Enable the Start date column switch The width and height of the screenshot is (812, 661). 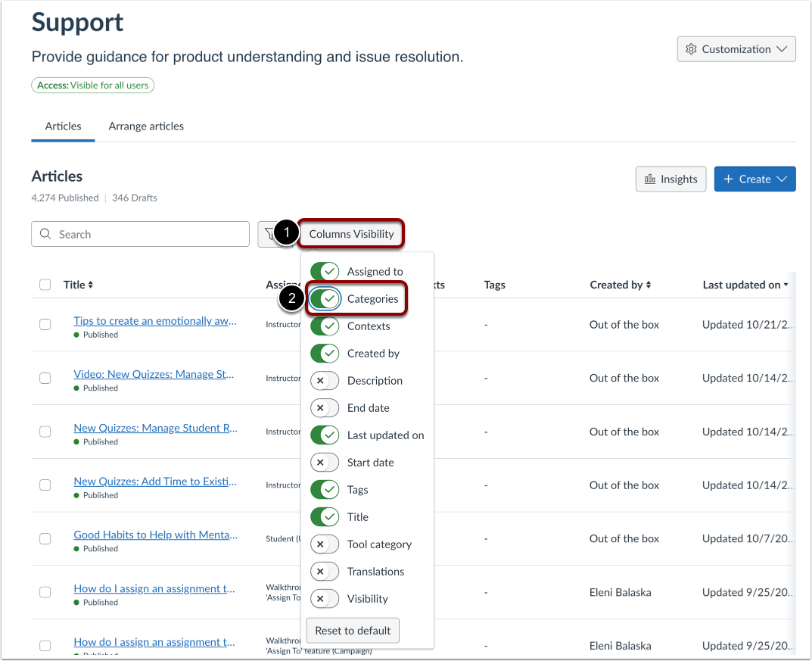[x=325, y=463]
